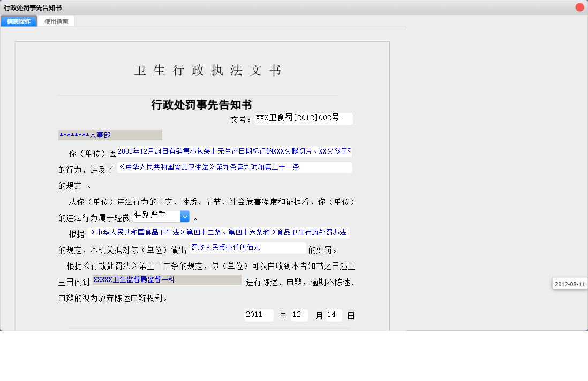The width and height of the screenshot is (588, 381).
Task: Open the severity dropdown showing 特别严重
Action: pyautogui.click(x=158, y=216)
